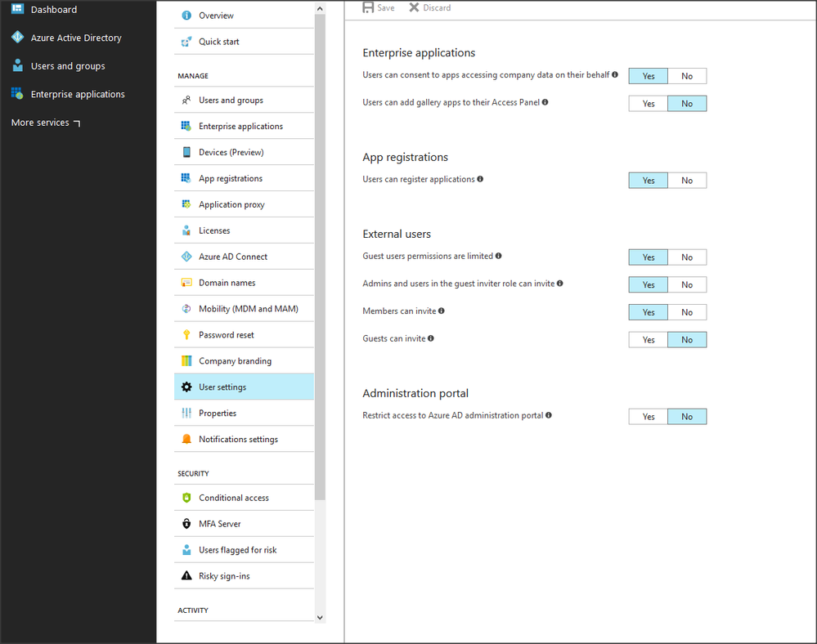Go to Dashboard label in sidebar
This screenshot has width=817, height=644.
[54, 9]
